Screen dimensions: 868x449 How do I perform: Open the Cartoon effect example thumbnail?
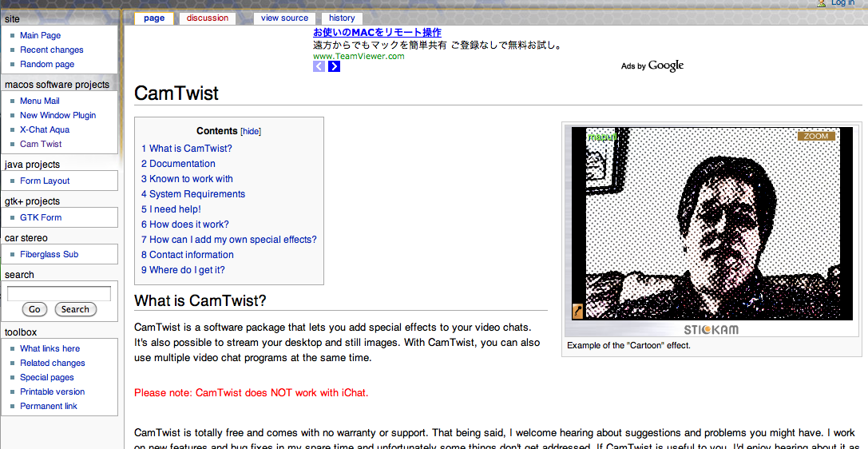click(711, 230)
